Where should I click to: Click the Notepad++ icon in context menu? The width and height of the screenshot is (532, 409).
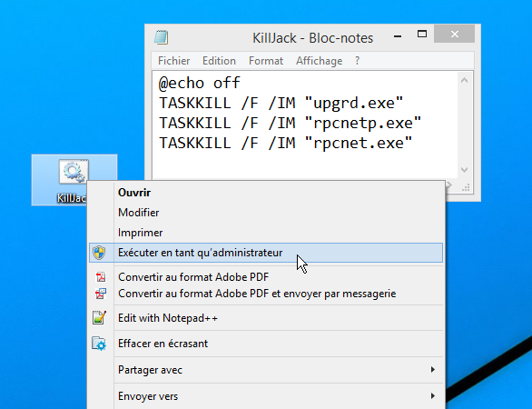click(100, 318)
